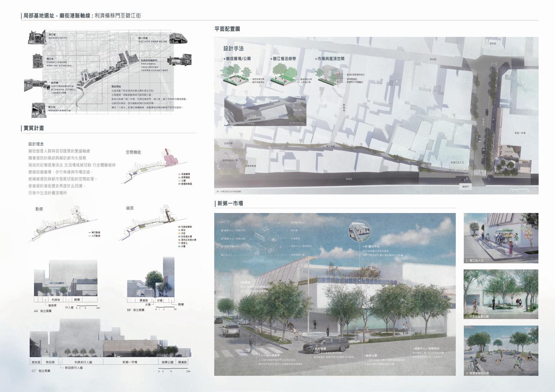Click the '動線' diagram title
Viewport: 555px width, 392px height.
(x=39, y=209)
